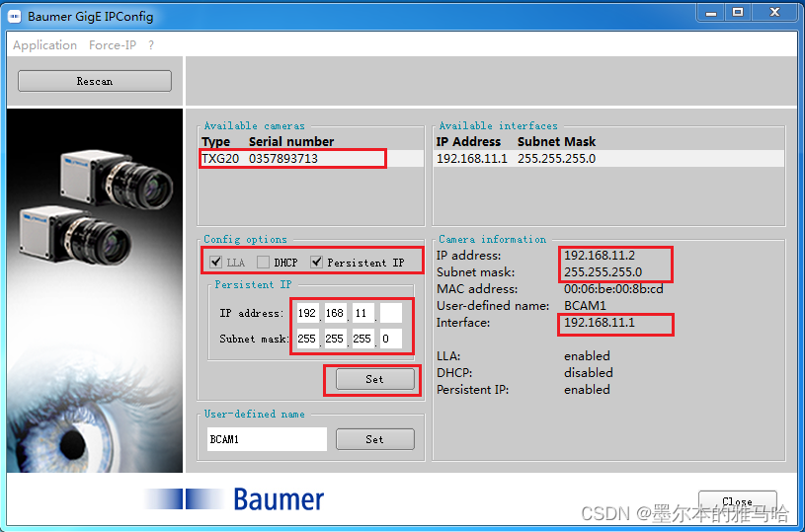Toggle the LLA checkbox

[215, 263]
